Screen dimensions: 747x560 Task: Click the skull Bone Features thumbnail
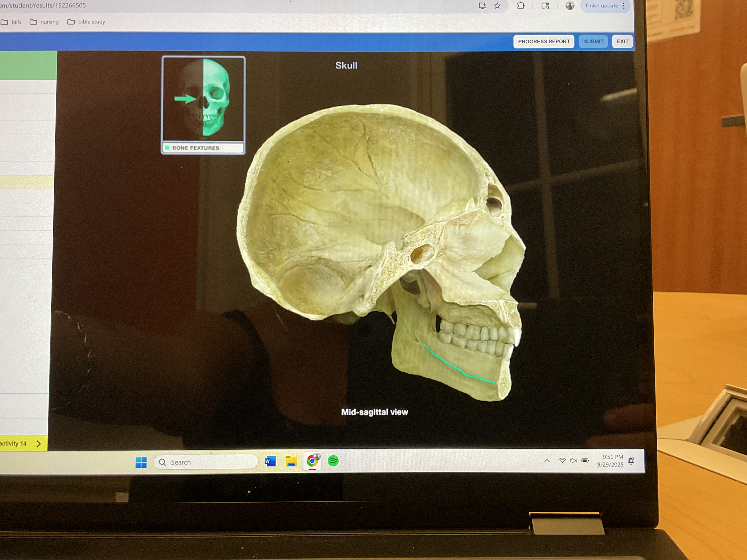(x=203, y=99)
